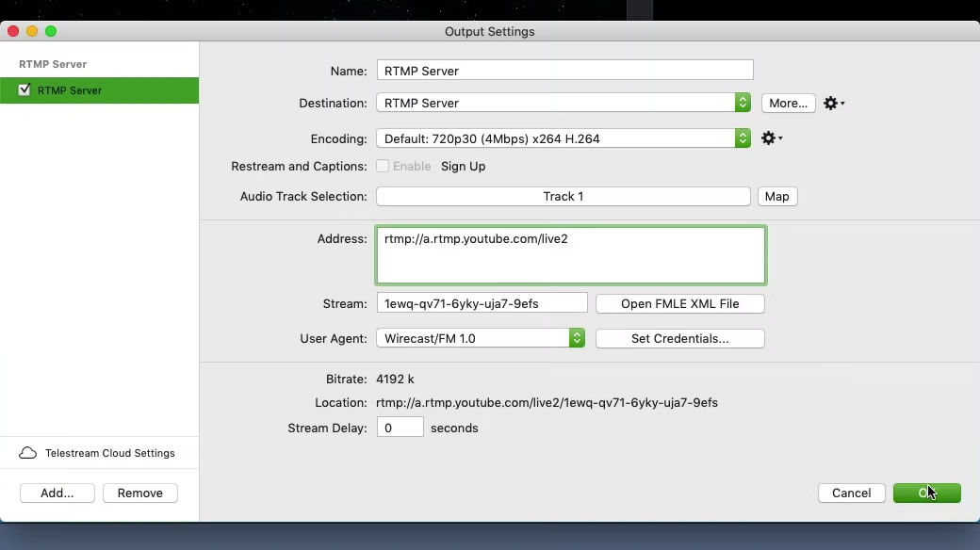Click the green zoom window button
Screen dimensions: 980x550
coord(51,31)
